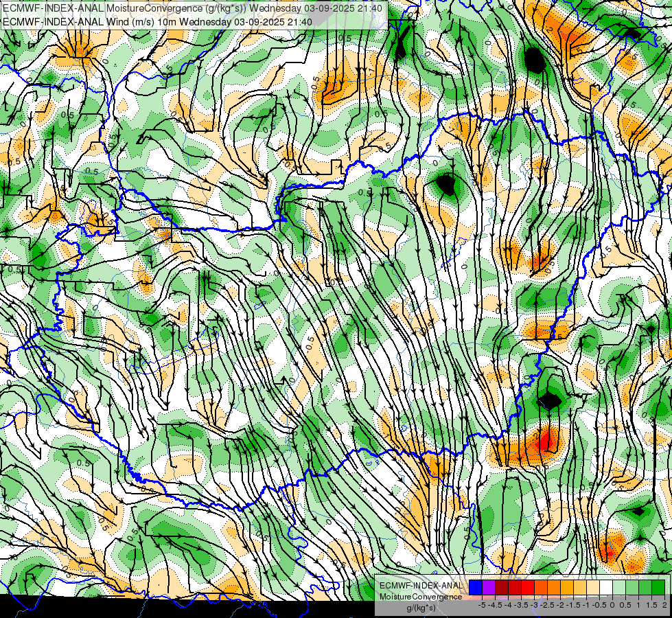Select the bright red swatch between ticks -3.5 and -3
Screen dimensions: 672x618
(x=528, y=587)
